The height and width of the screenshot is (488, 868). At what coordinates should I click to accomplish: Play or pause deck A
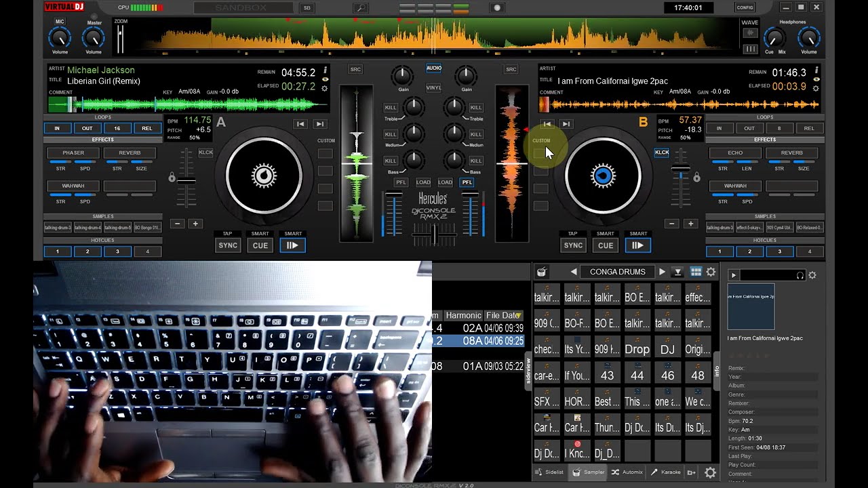(292, 245)
